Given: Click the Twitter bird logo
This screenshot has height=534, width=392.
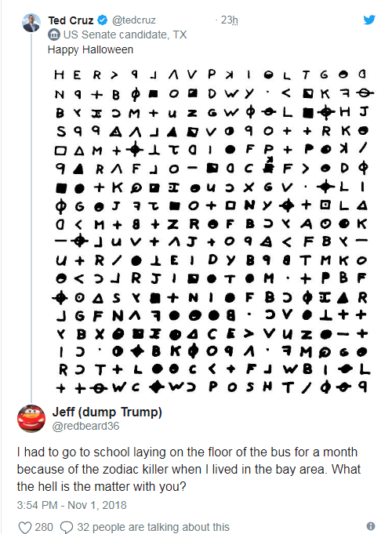Looking at the screenshot, I should pos(369,20).
